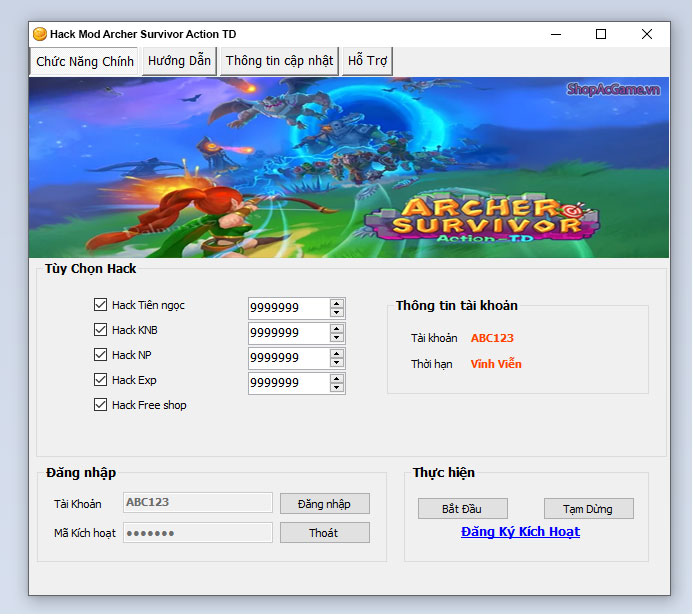Maximize the Hack Mod window
Viewport: 693px width, 616px height.
[601, 34]
